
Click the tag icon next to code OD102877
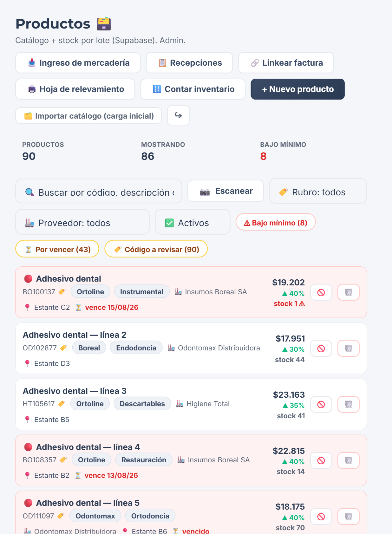pos(64,348)
